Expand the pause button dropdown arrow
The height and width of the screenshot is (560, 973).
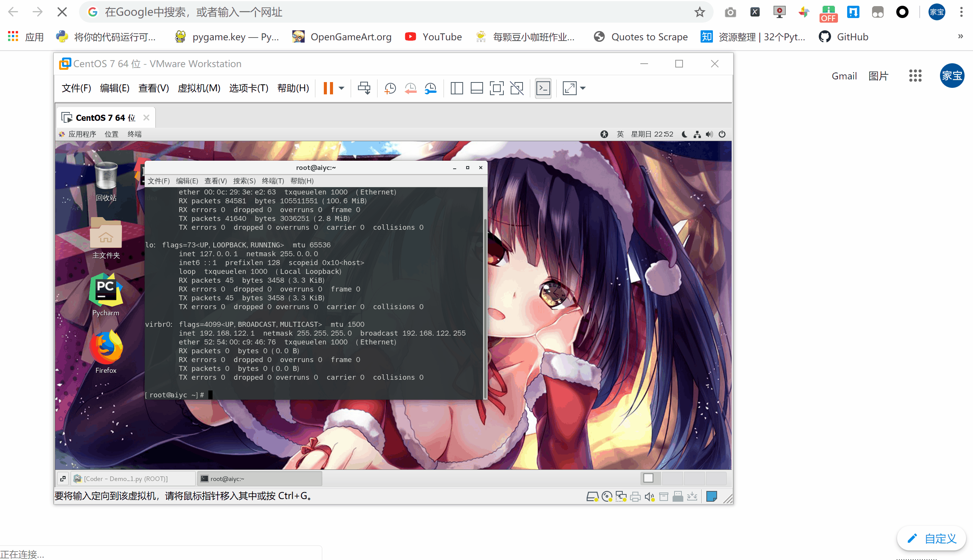(341, 88)
